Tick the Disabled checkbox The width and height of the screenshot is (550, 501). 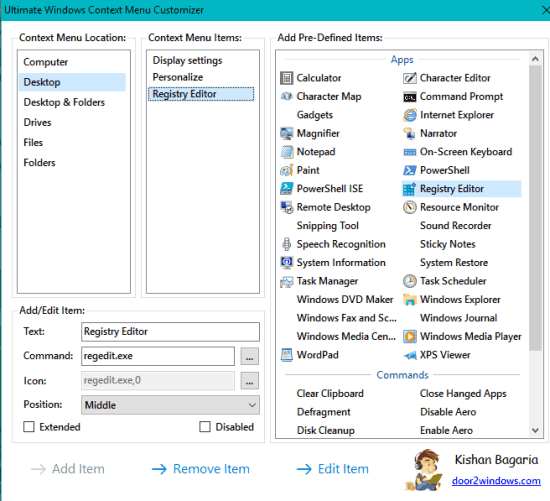coord(205,427)
